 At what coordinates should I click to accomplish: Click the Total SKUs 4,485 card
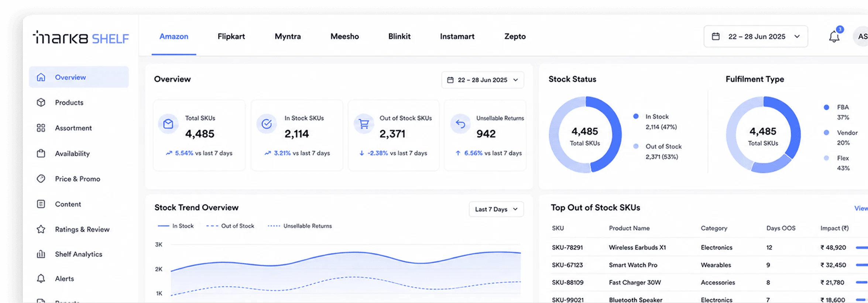(x=199, y=135)
